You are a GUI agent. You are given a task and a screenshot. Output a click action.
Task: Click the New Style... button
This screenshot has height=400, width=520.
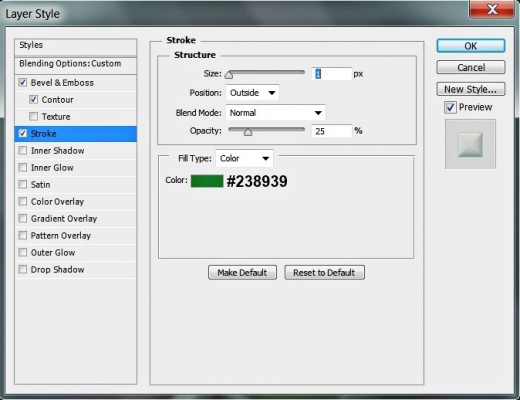pos(471,89)
